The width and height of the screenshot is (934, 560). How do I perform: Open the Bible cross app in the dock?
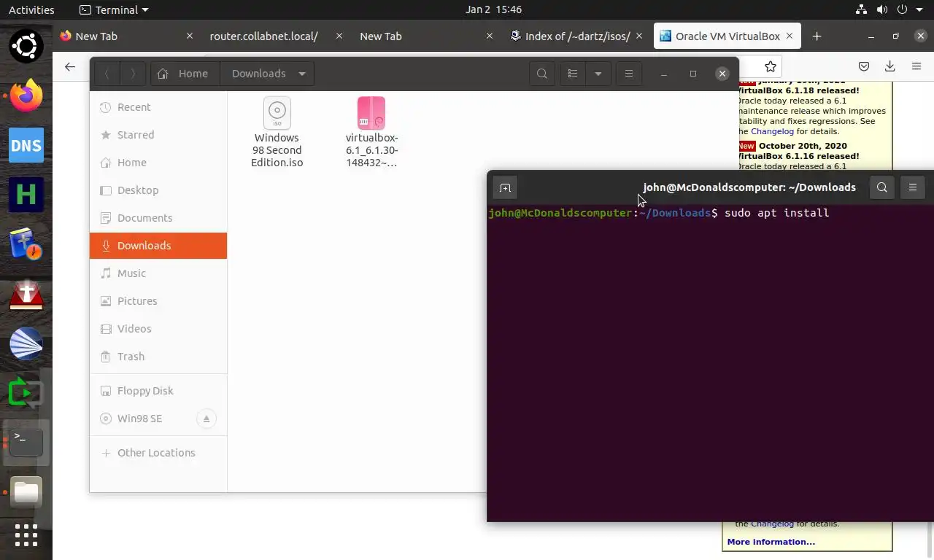(x=26, y=294)
